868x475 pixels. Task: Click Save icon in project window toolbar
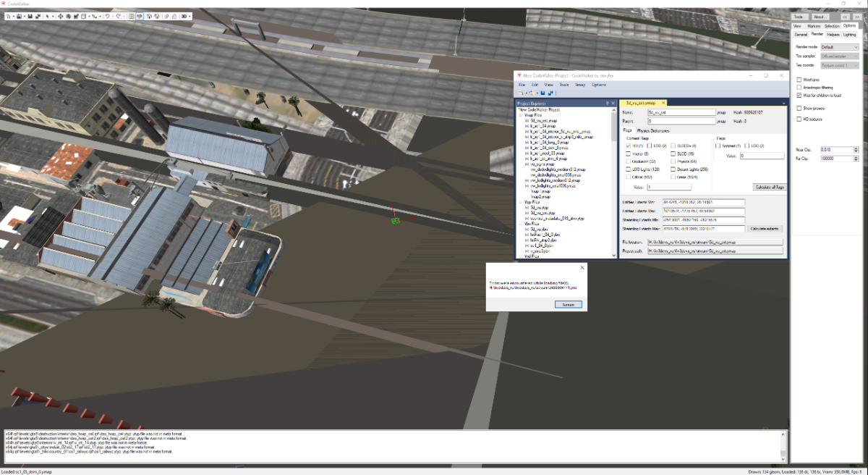click(543, 93)
